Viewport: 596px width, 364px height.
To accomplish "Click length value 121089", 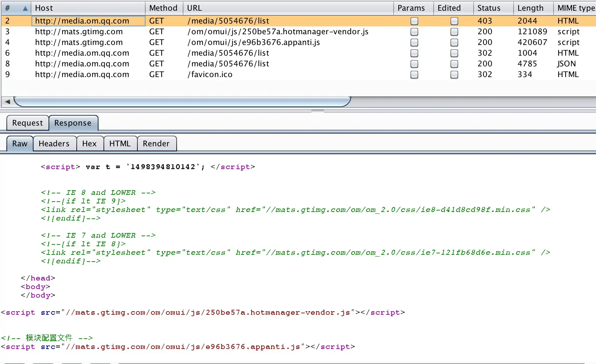I will click(x=532, y=32).
